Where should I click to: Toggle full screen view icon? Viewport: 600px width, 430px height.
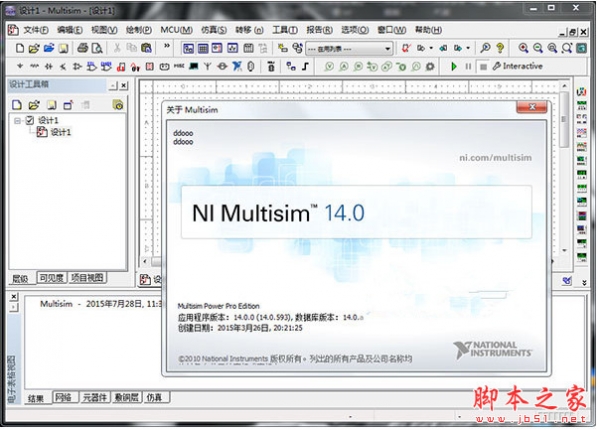[581, 48]
